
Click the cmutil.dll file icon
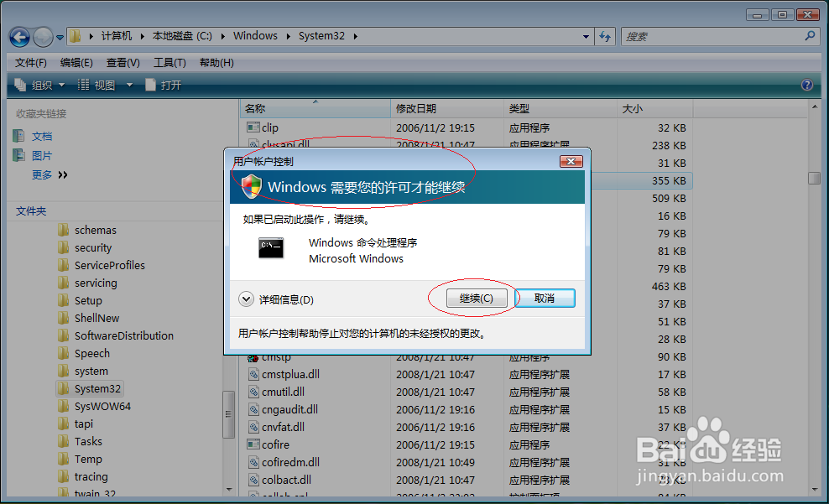253,392
